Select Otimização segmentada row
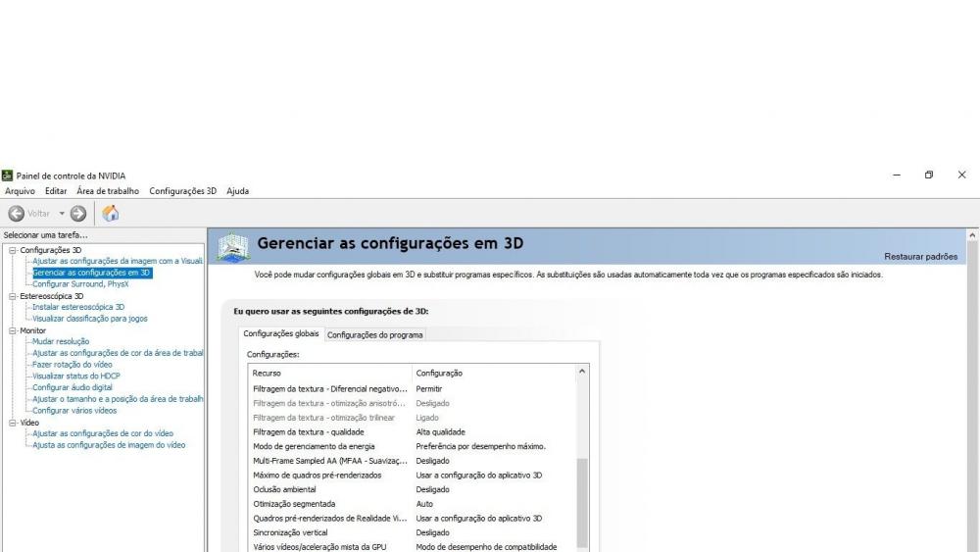The image size is (980, 552). pos(412,504)
